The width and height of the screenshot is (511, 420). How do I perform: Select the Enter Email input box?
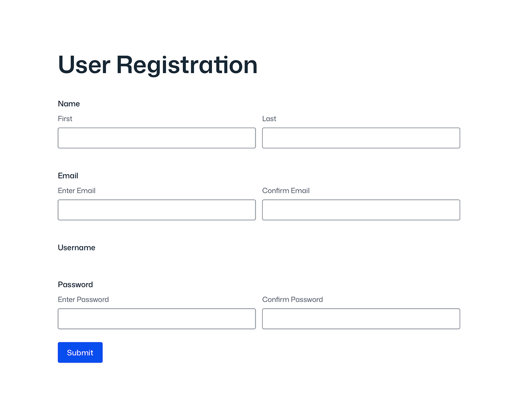point(157,210)
